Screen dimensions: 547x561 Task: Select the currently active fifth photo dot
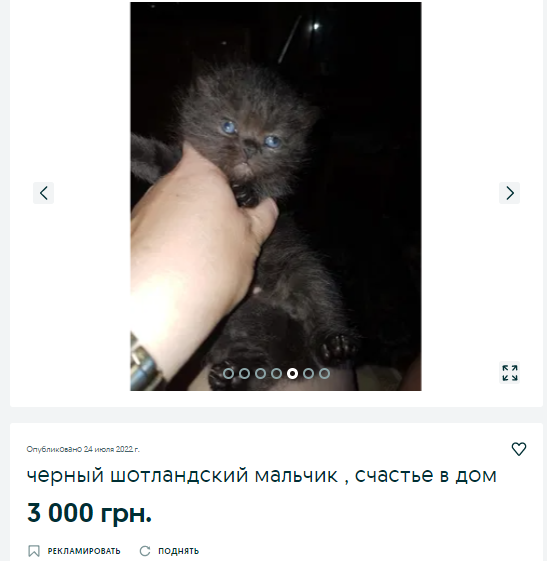pos(292,374)
